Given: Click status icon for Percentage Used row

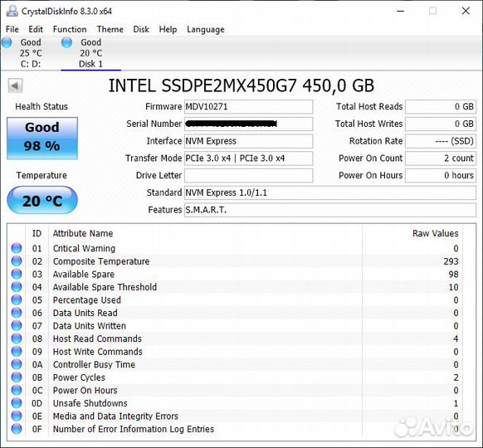Looking at the screenshot, I should click(x=17, y=299).
